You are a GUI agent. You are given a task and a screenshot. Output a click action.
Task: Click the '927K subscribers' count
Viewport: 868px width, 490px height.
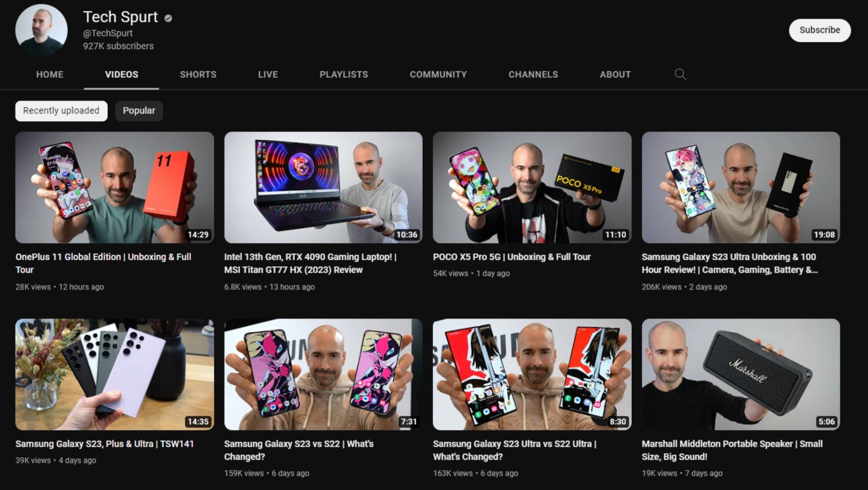pyautogui.click(x=118, y=46)
